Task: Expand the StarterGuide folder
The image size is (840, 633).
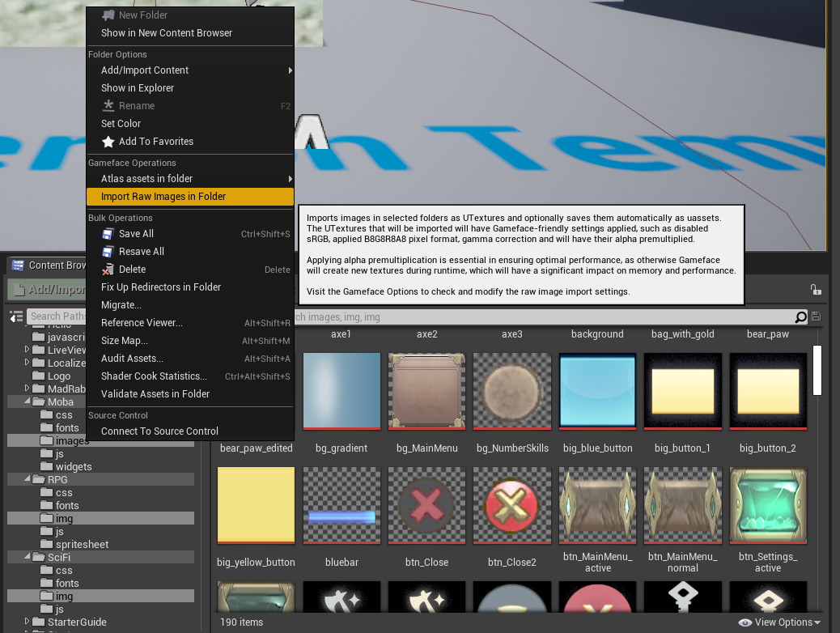Action: click(x=28, y=621)
